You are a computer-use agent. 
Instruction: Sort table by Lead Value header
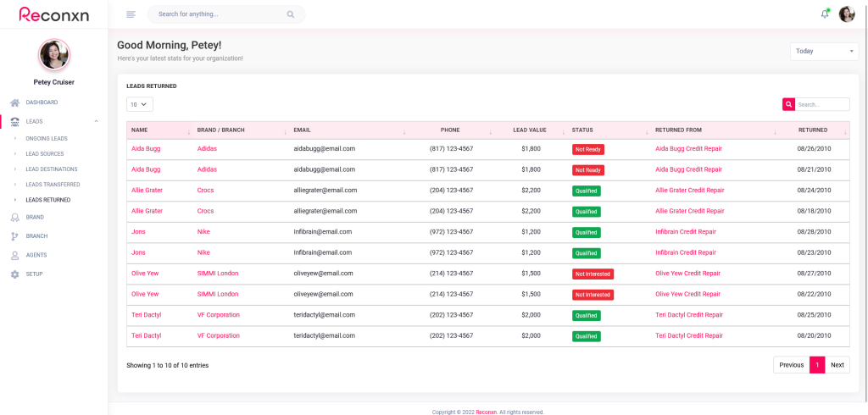coord(530,130)
